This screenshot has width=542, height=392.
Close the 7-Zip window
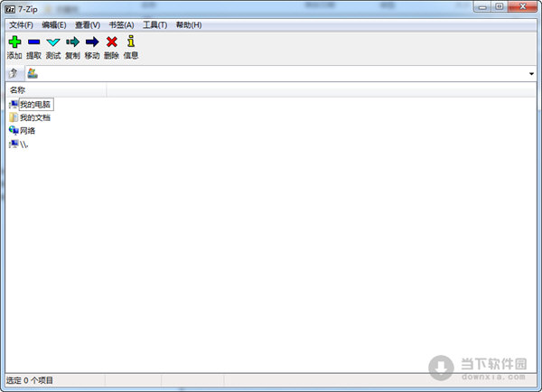point(523,6)
